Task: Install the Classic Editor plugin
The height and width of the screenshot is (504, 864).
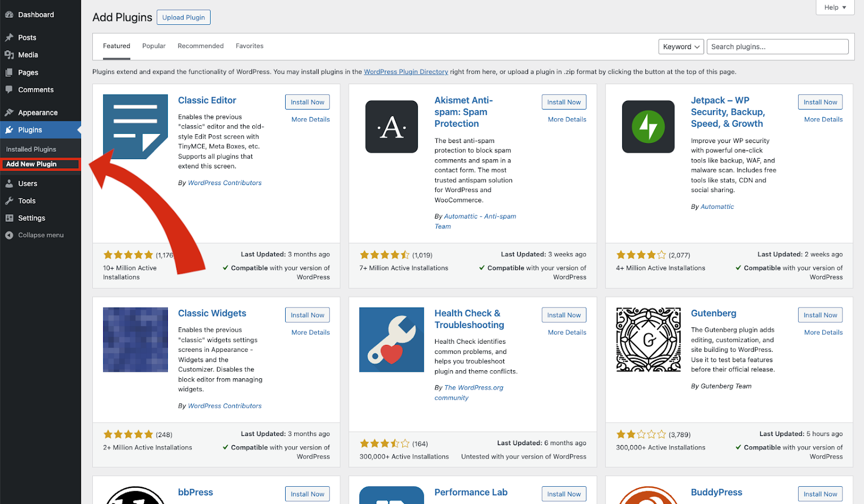Action: coord(307,102)
